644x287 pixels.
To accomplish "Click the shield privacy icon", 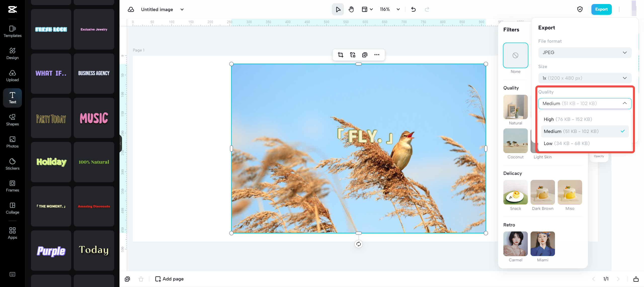I will [x=580, y=10].
